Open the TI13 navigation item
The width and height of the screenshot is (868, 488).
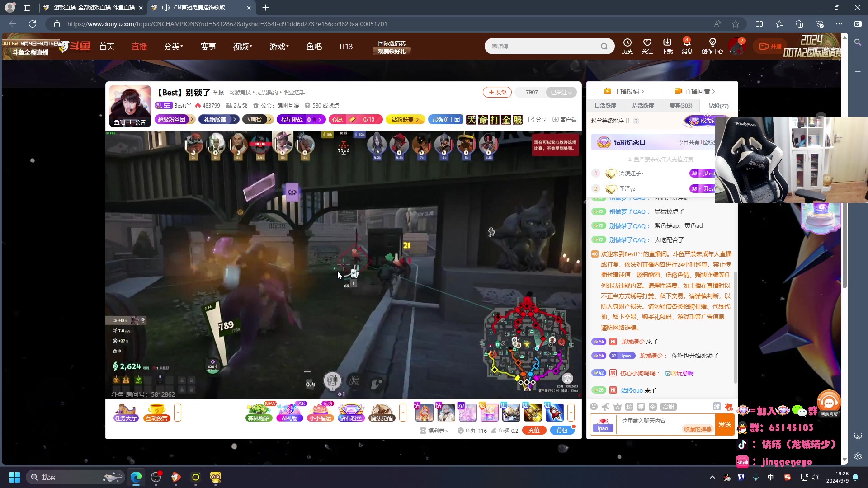click(x=345, y=47)
